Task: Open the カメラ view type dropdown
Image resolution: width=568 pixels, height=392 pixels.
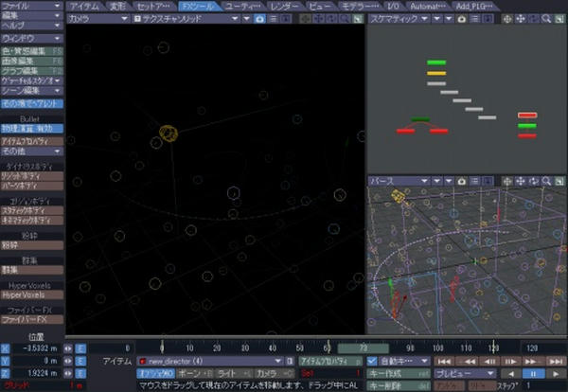Action: click(x=98, y=19)
